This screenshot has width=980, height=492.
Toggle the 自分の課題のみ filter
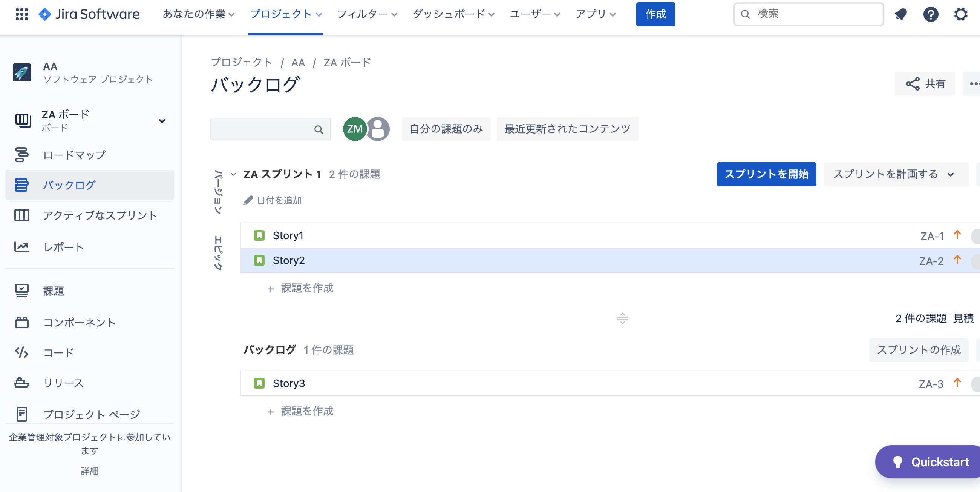click(446, 129)
